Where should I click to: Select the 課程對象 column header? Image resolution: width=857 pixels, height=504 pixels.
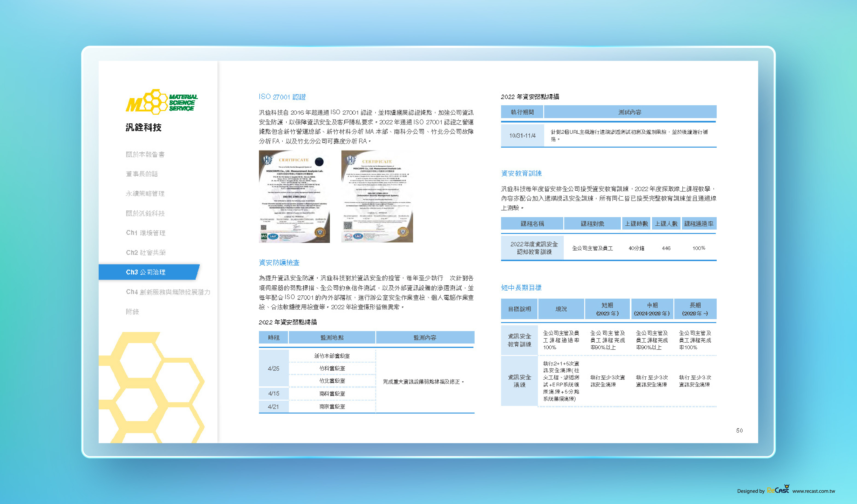click(x=593, y=224)
